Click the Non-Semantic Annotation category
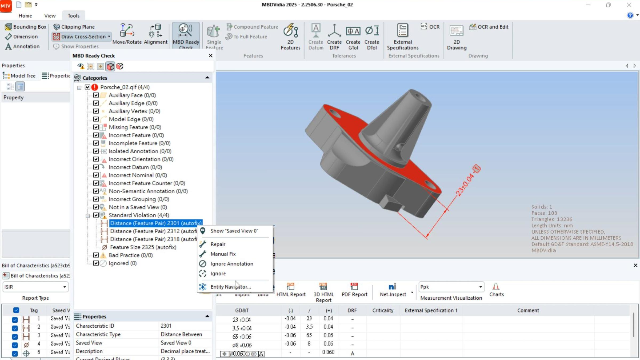The height and width of the screenshot is (360, 640). (x=148, y=191)
